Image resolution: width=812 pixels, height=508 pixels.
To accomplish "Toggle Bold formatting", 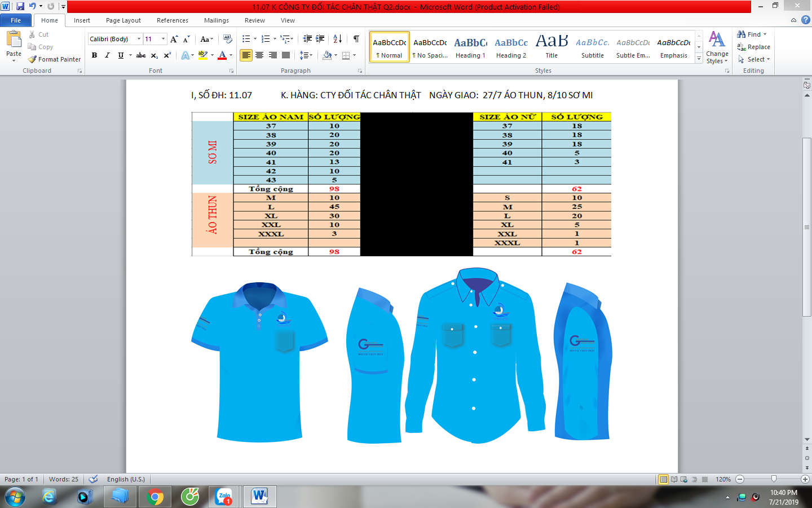I will click(94, 55).
